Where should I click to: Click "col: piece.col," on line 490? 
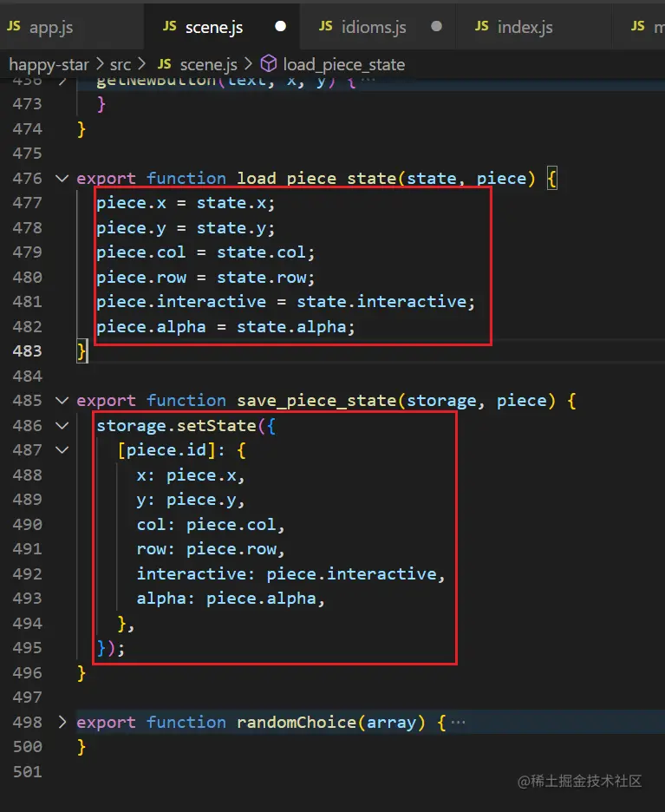coord(211,525)
